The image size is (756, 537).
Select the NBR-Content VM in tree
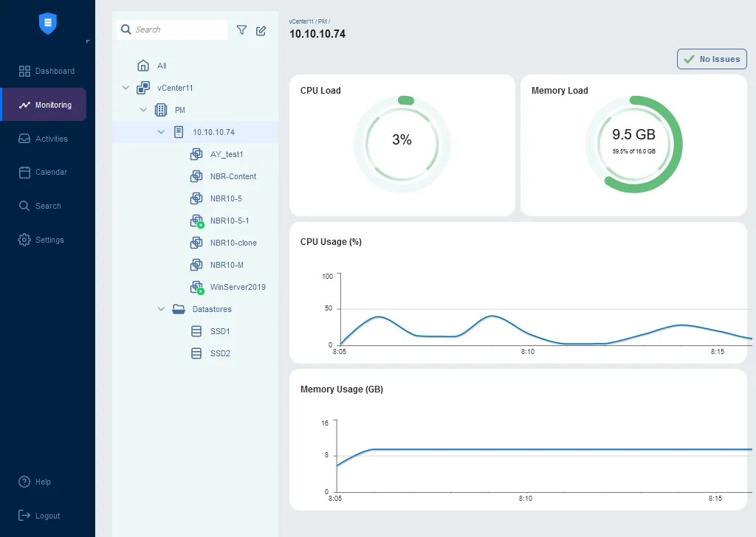(x=233, y=176)
